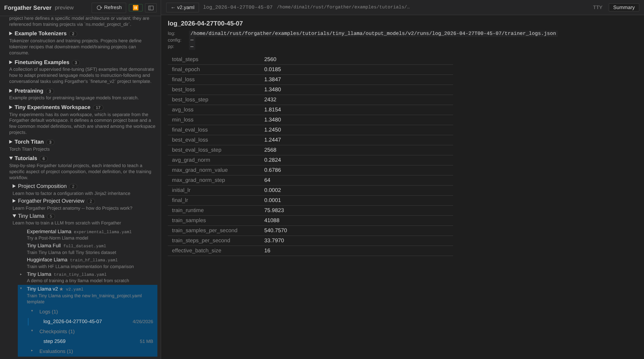Viewport: 644px width, 359px height.
Task: Open Tiny Llama Full project
Action: (44, 246)
